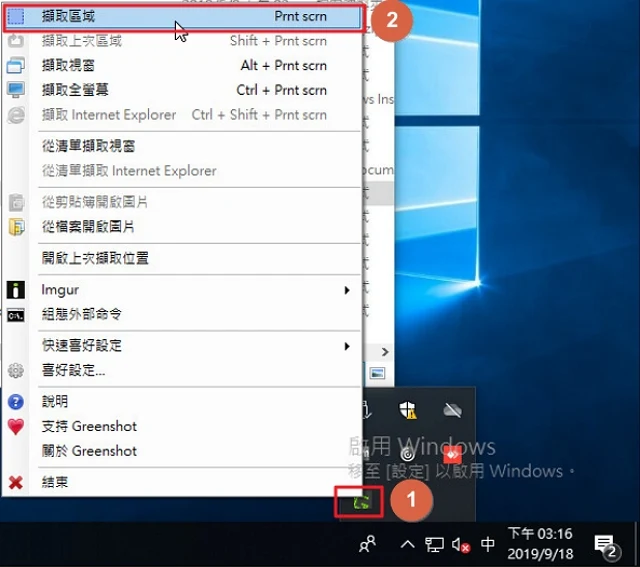Click the red heart support icon
Image resolution: width=640 pixels, height=567 pixels.
pyautogui.click(x=16, y=427)
